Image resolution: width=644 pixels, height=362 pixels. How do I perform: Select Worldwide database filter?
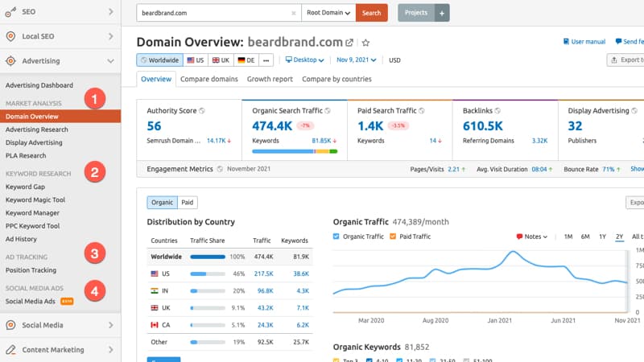(x=159, y=60)
